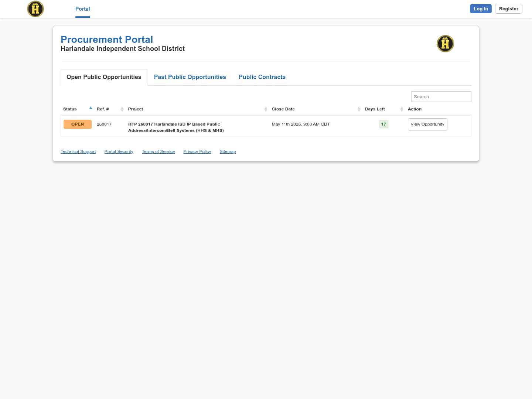Expand sorting options on Days Left column
The height and width of the screenshot is (399, 532).
pos(402,109)
